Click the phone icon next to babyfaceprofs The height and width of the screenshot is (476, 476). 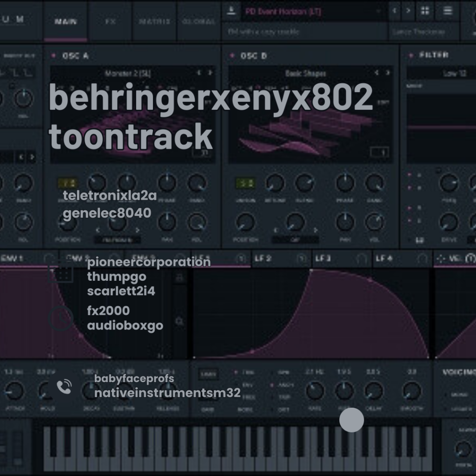(x=64, y=386)
